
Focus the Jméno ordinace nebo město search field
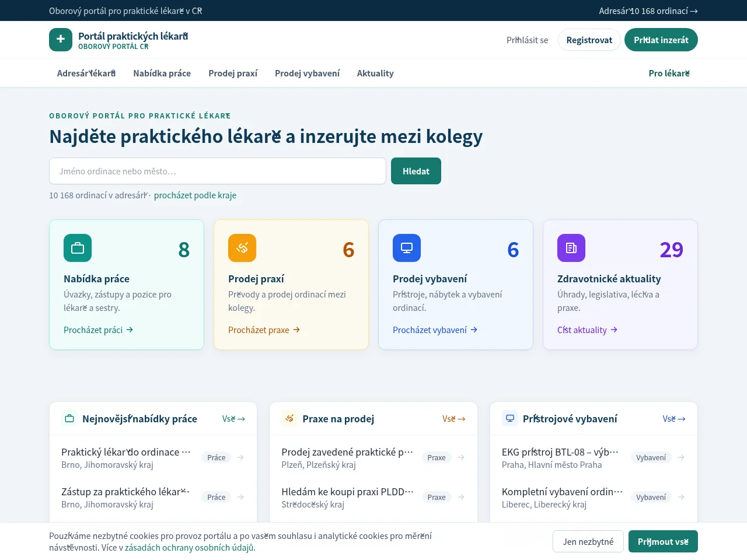coord(218,171)
